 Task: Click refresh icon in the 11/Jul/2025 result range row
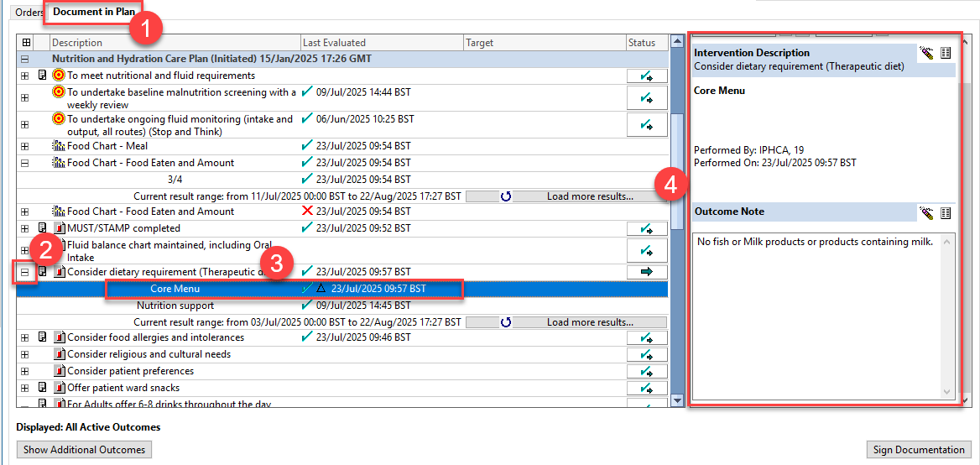506,197
